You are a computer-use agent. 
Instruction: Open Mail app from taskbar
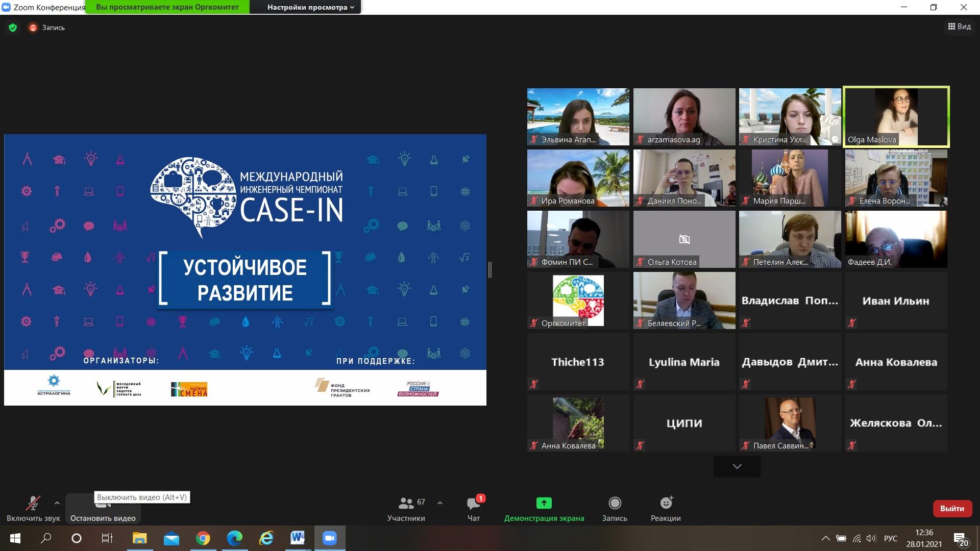point(171,538)
